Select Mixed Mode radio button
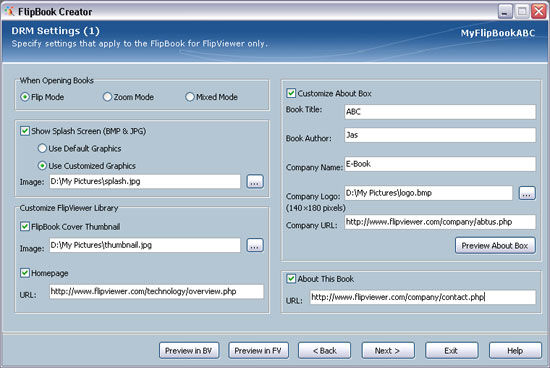Viewport: 550px width, 368px height. coord(190,97)
